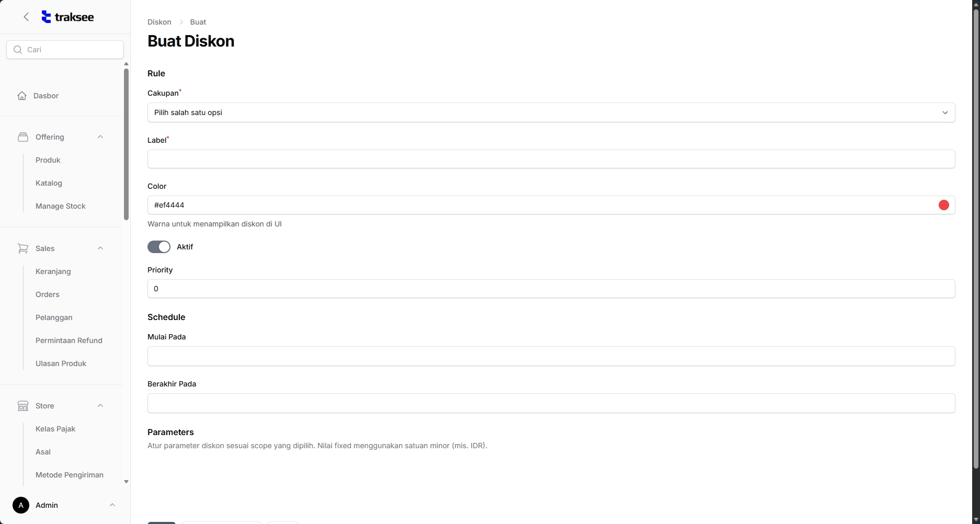Click the back arrow icon beside logo
Screen dimensions: 980x524
coord(26,17)
